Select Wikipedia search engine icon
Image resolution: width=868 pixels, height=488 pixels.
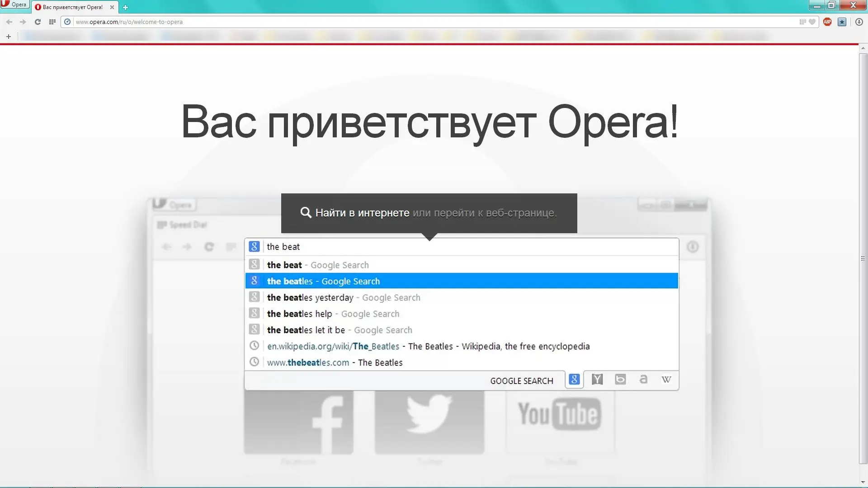[666, 380]
